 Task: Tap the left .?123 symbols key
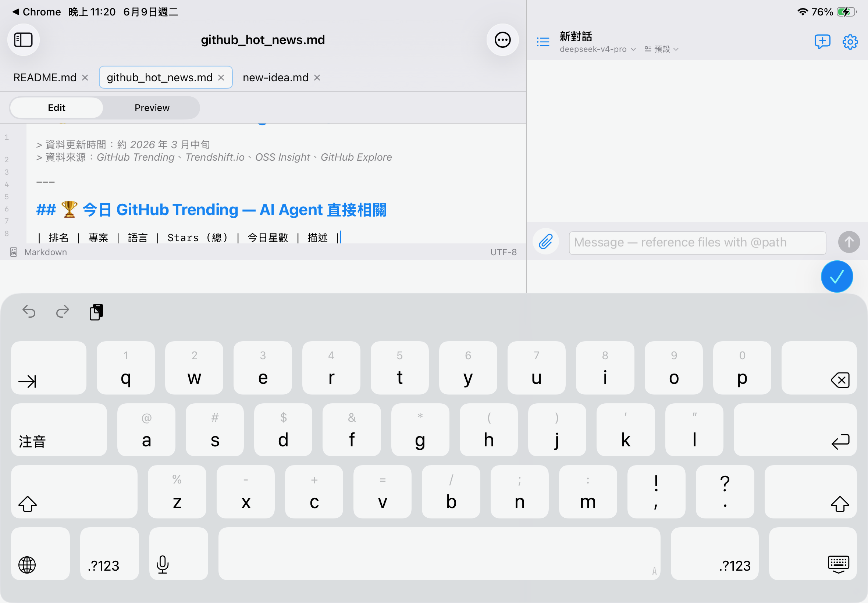click(110, 553)
